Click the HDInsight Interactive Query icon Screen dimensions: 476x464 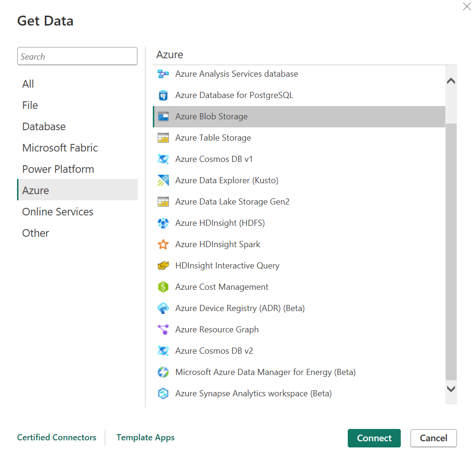[x=163, y=266]
